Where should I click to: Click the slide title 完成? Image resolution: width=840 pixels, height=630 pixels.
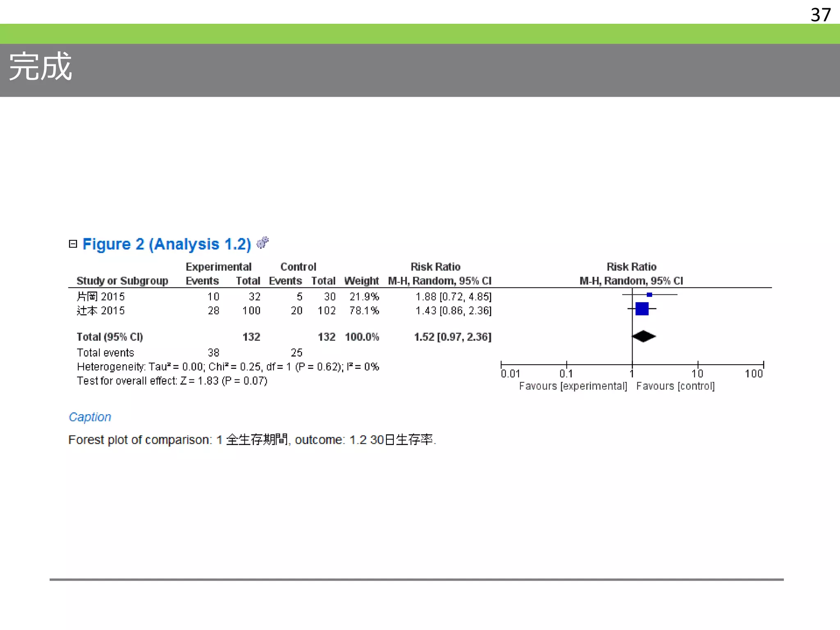click(41, 67)
